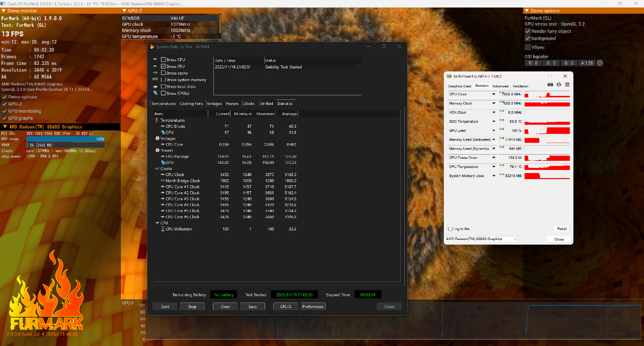The image size is (644, 346).
Task: Enable Stress system memory checkbox
Action: click(163, 80)
